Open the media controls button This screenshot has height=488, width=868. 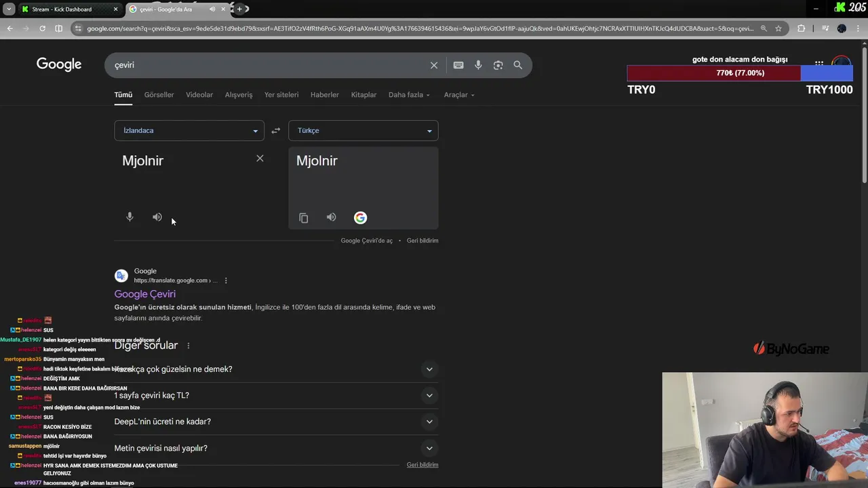(825, 28)
